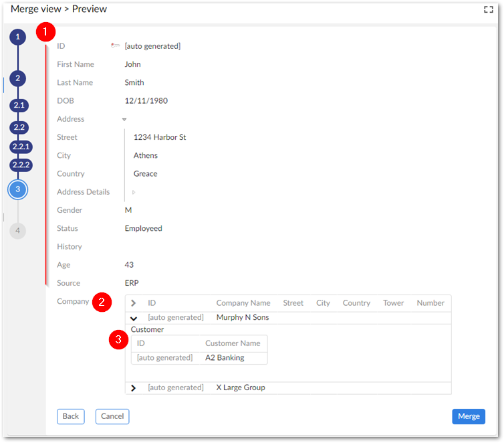Click the Street column header in Company table

(293, 303)
